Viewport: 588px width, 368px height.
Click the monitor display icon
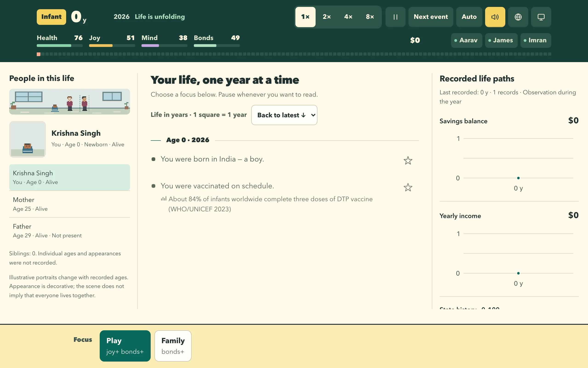tap(541, 17)
